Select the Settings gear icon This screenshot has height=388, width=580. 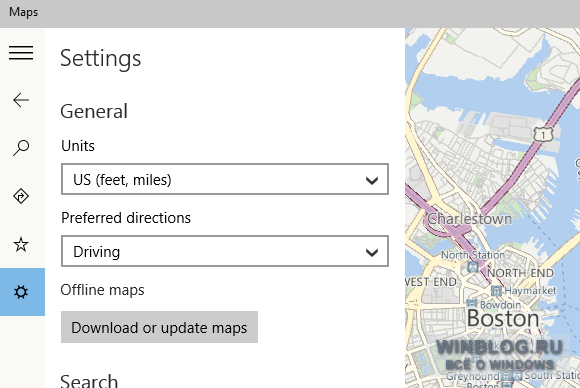coord(21,292)
